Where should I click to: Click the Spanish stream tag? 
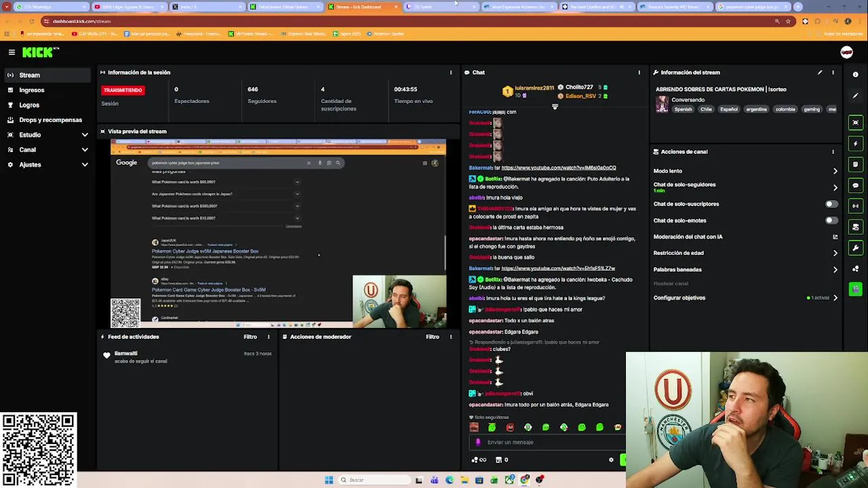(683, 109)
